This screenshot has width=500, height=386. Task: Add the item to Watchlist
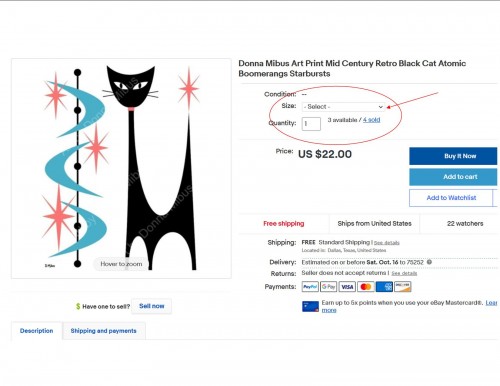[x=451, y=198]
